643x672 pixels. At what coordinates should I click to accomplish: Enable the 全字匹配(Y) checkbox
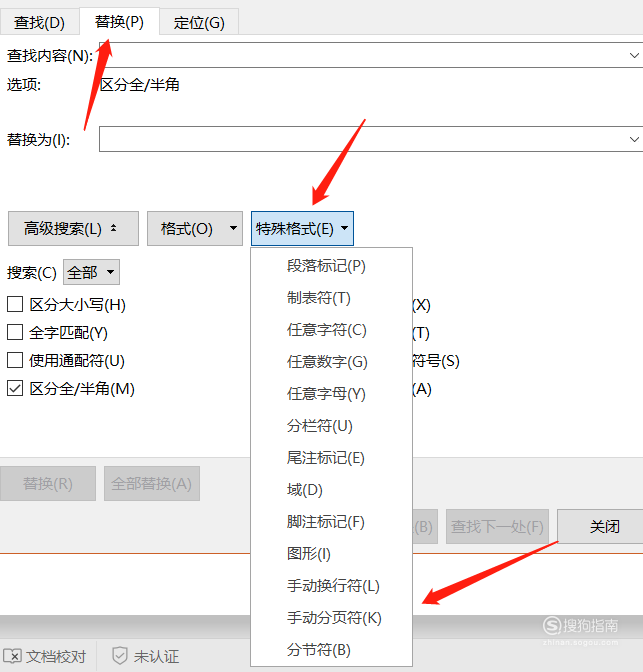(x=15, y=332)
